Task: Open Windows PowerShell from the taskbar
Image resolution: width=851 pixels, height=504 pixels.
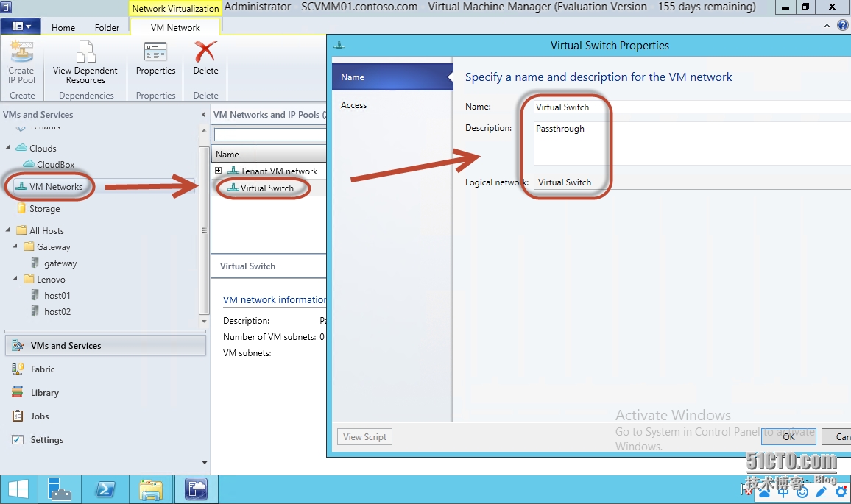Action: 105,489
